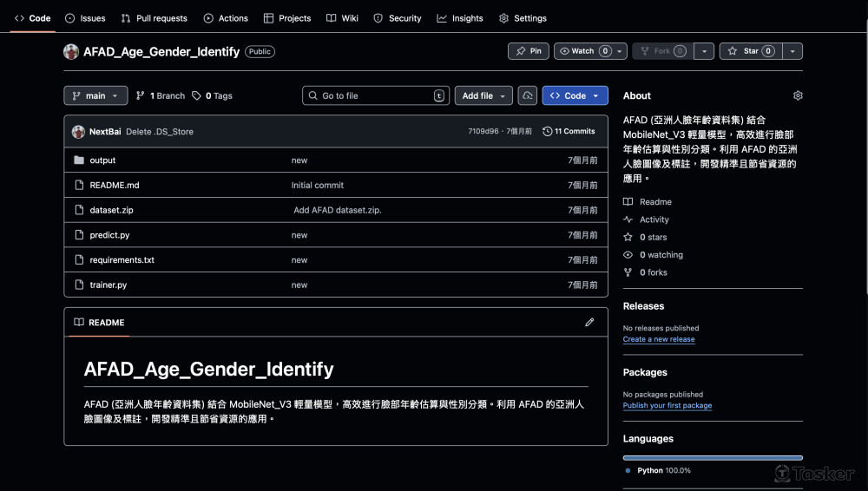Click the cloud codespace icon button
Viewport: 868px width, 491px height.
tap(528, 95)
